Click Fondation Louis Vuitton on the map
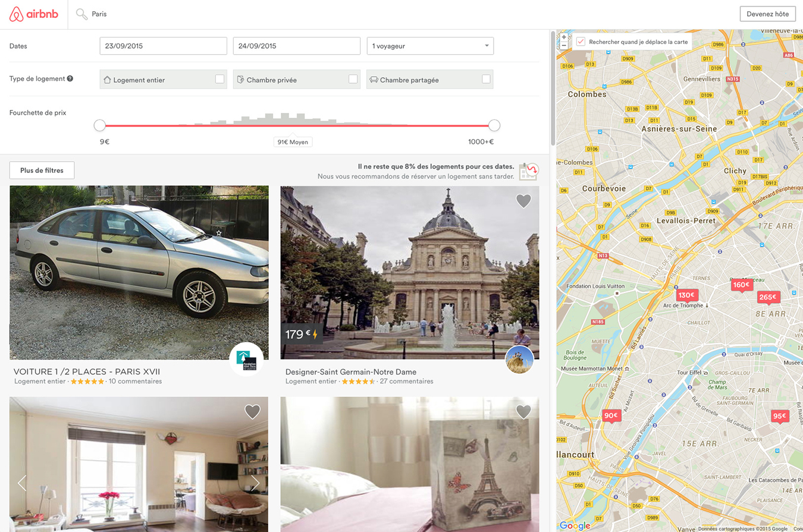Viewport: 803px width, 532px height. point(595,286)
